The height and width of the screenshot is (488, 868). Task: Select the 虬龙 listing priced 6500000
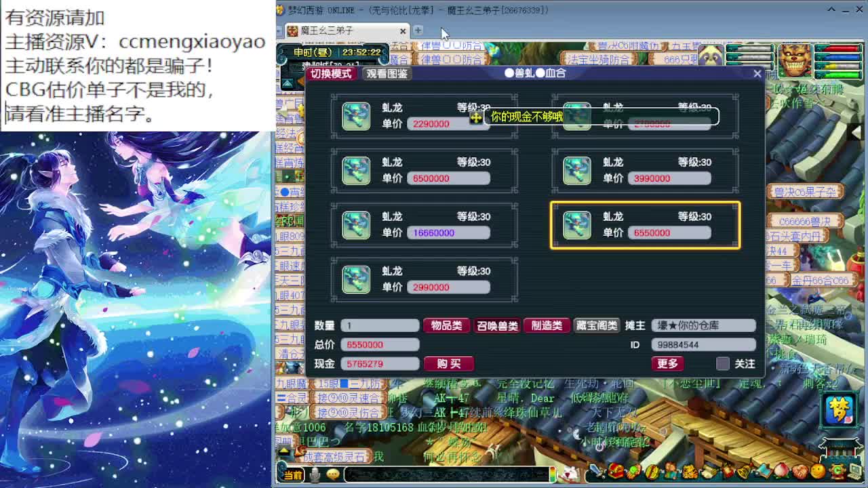[425, 170]
